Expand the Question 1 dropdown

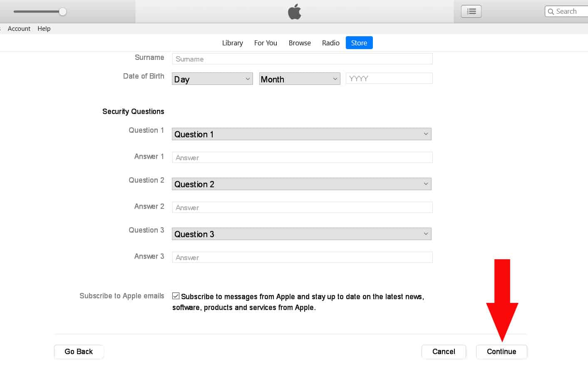click(301, 134)
